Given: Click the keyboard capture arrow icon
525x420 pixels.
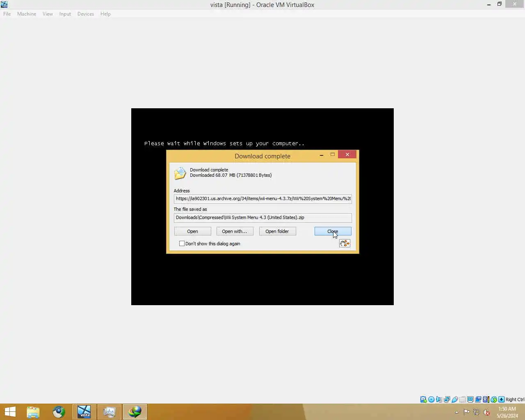Looking at the screenshot, I should 501,399.
